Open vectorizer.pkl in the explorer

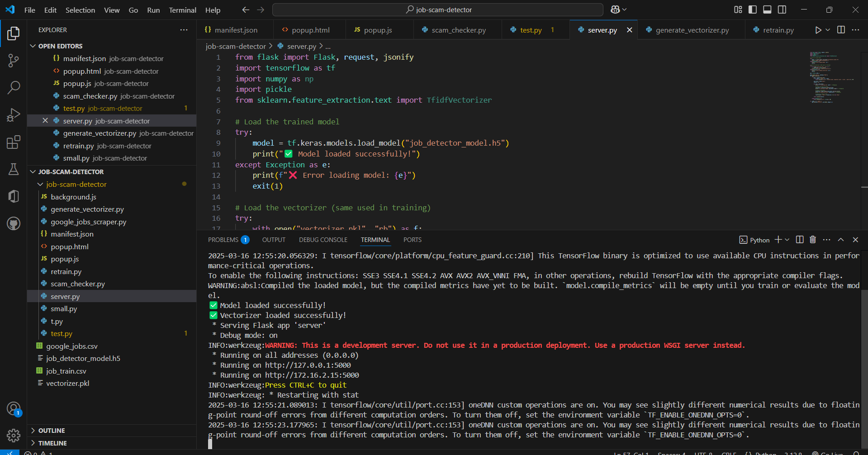(67, 383)
